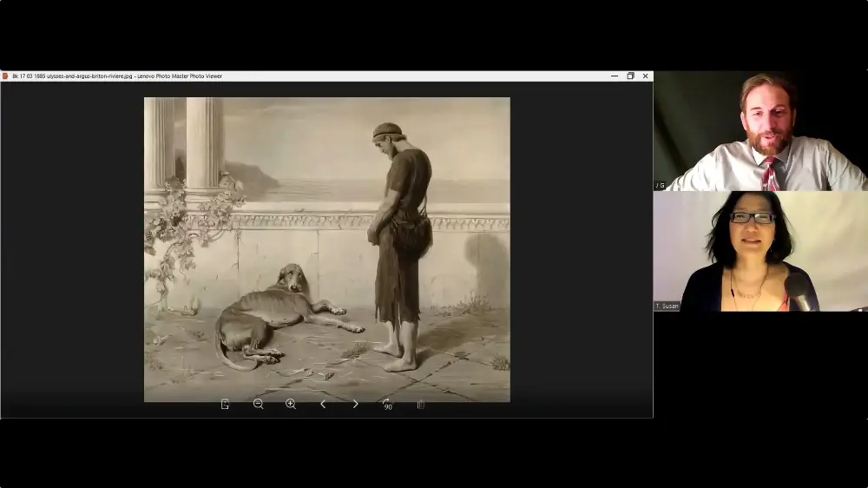Screen dimensions: 868x488
Task: Click the 'T. Susan' name label
Action: [x=667, y=306]
